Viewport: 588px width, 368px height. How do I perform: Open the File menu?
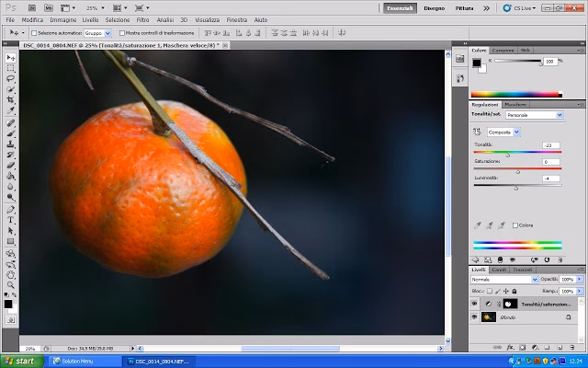10,20
